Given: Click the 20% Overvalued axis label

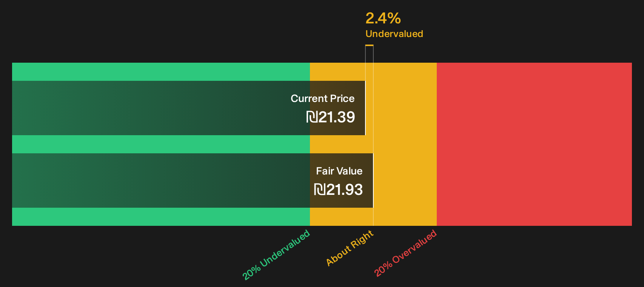Looking at the screenshot, I should coord(405,253).
